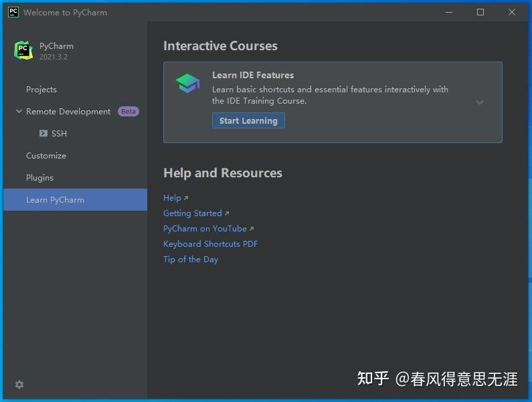
Task: Click the external arrow next to Help
Action: (x=186, y=198)
